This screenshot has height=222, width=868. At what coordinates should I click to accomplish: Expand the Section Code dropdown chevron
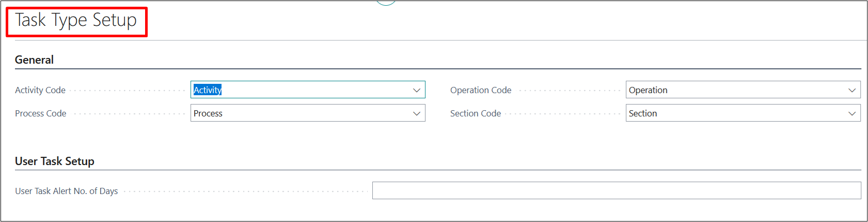coord(852,113)
